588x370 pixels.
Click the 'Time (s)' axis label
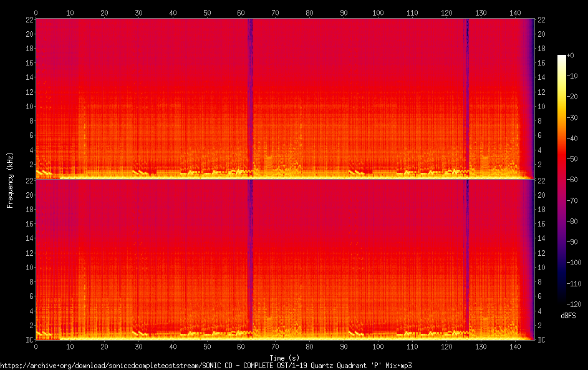(284, 356)
